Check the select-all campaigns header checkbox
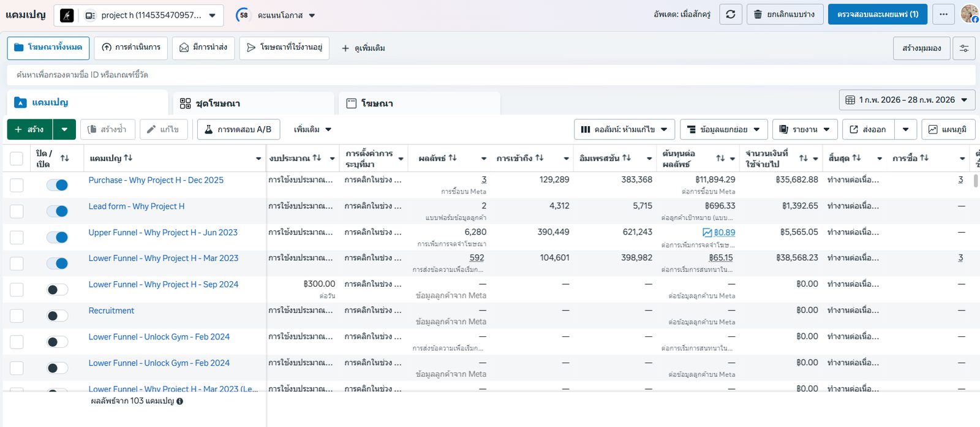The width and height of the screenshot is (980, 427). [17, 159]
